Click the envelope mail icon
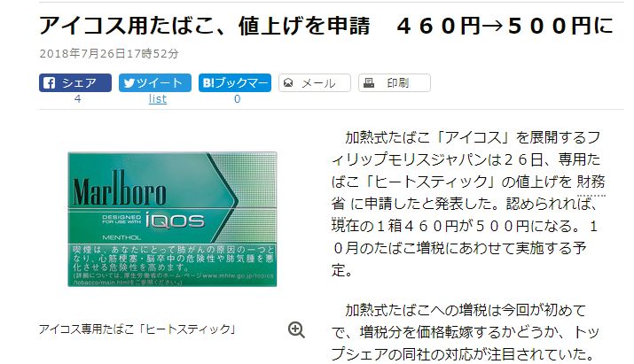This screenshot has height=364, width=634. point(288,83)
